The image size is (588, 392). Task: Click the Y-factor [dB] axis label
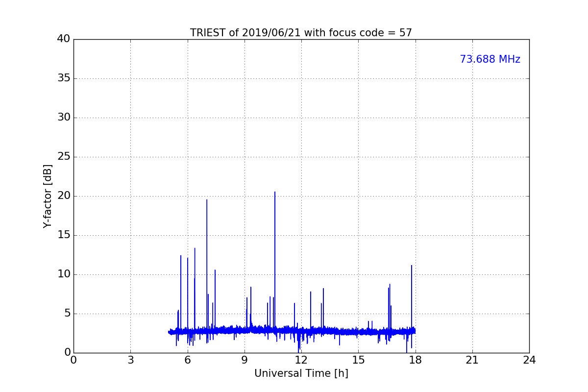pos(48,196)
